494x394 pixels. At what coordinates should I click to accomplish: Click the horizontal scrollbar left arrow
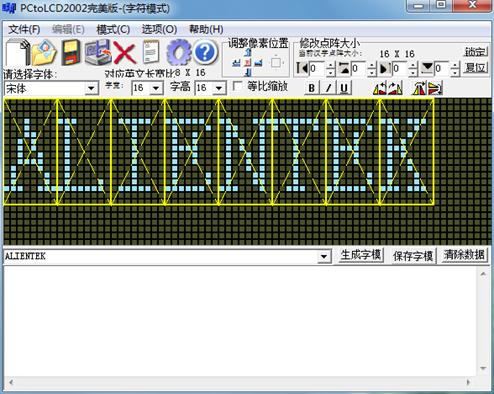11,382
